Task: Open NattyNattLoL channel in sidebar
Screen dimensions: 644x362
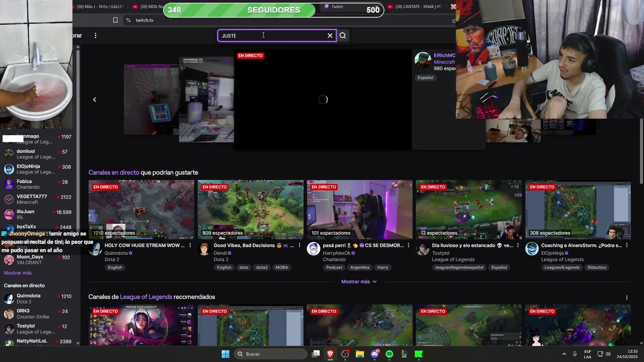Action: point(38,342)
